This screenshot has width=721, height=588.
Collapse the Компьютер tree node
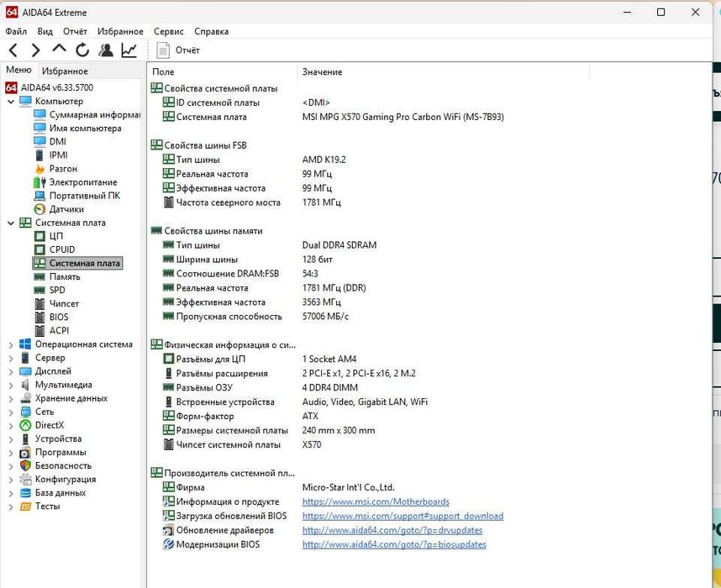11,101
